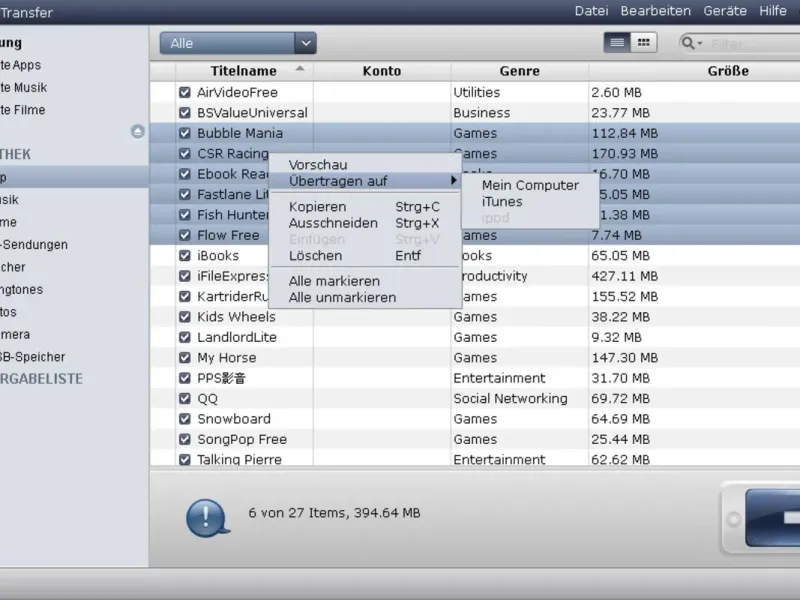The width and height of the screenshot is (800, 600).
Task: Click Social Networking genre cell
Action: 510,398
